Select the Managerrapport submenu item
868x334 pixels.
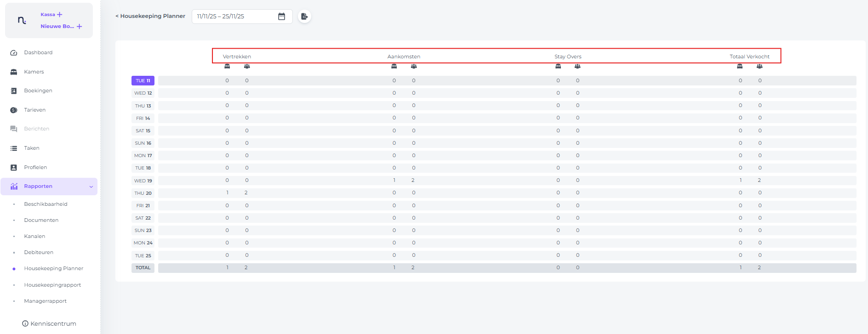coord(45,301)
